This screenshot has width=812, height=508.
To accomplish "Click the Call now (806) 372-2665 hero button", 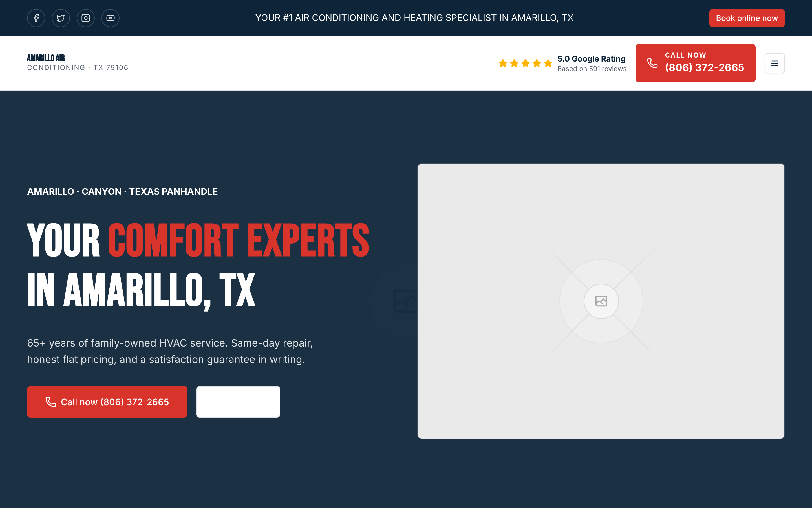I will point(107,402).
